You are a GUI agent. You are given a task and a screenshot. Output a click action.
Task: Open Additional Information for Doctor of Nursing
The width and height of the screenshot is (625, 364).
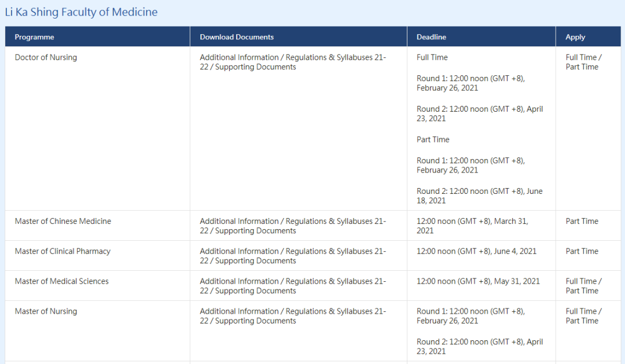coord(239,57)
